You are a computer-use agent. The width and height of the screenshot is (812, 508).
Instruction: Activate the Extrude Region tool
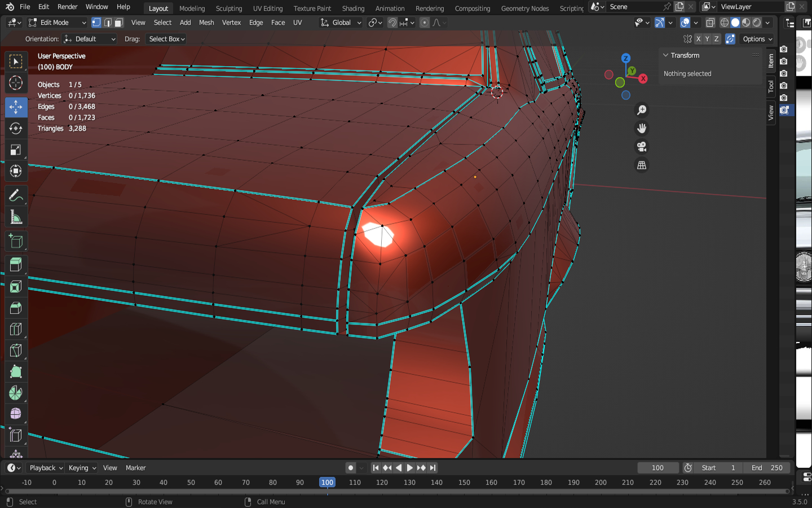pos(16,265)
